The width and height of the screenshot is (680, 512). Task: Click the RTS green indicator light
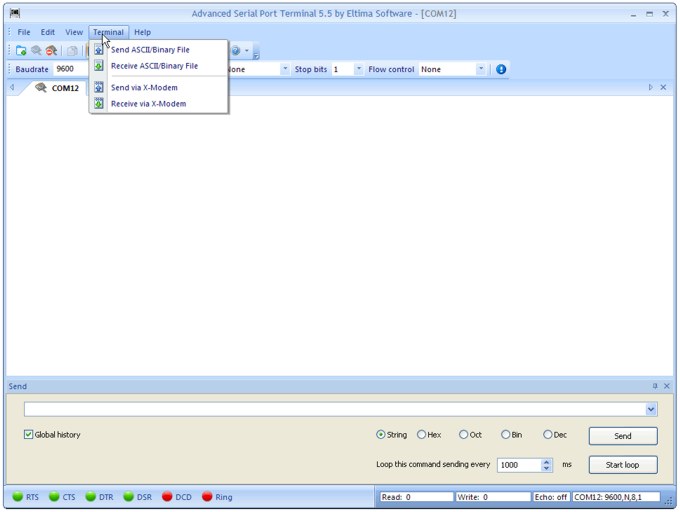tap(17, 497)
